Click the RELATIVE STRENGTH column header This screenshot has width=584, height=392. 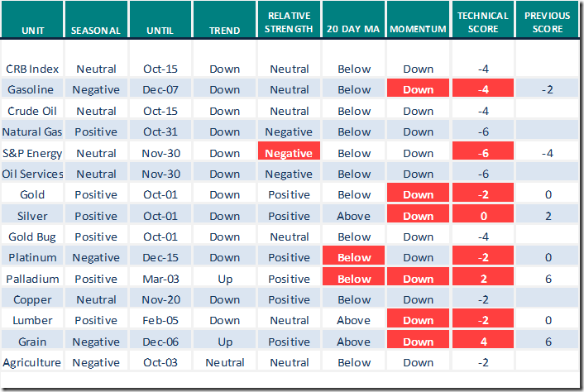pos(289,23)
